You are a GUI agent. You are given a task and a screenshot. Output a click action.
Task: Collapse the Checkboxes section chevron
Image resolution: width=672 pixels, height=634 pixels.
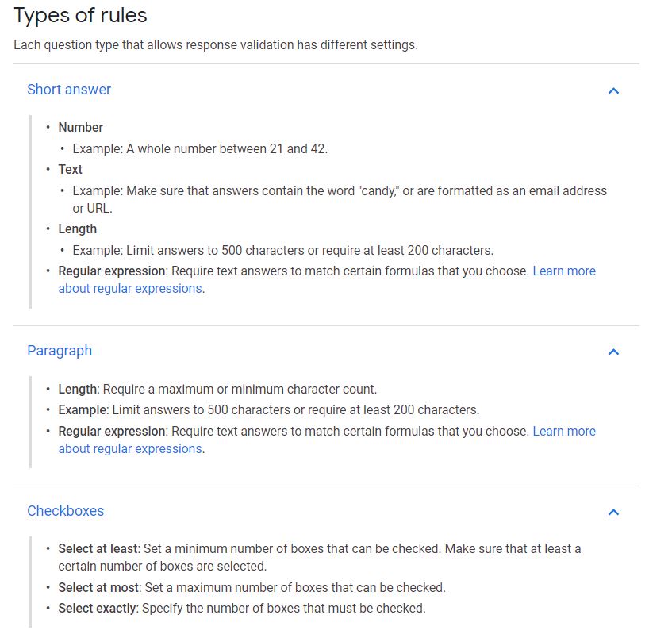click(612, 512)
